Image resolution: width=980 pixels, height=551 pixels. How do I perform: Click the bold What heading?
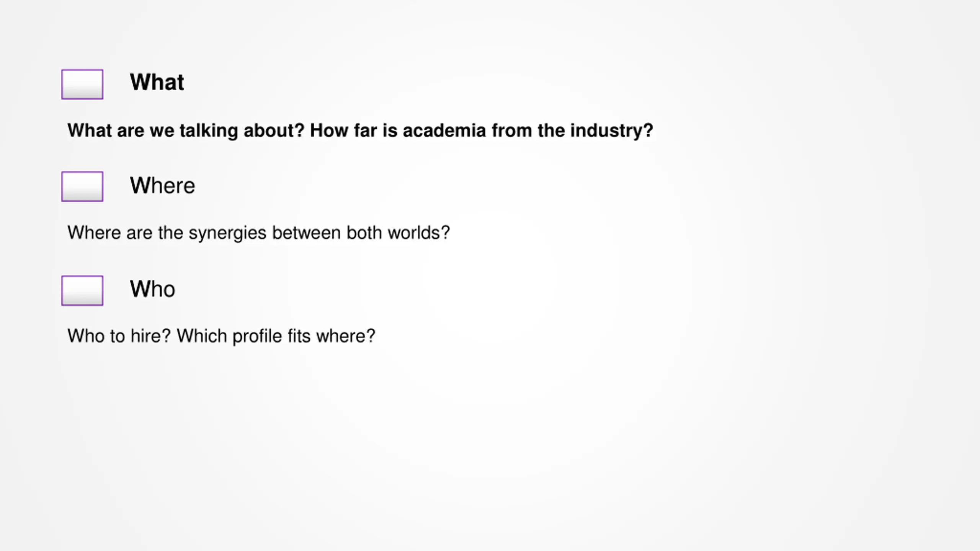(157, 82)
